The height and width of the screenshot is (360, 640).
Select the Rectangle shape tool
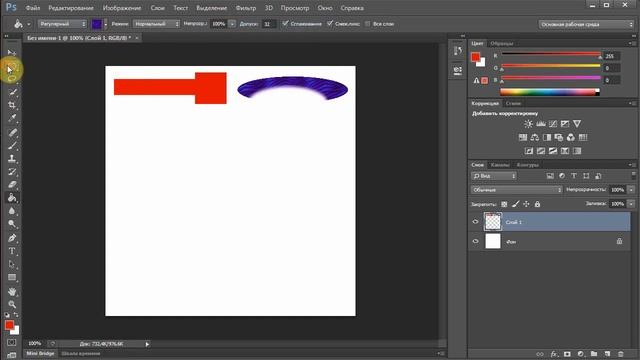point(12,278)
